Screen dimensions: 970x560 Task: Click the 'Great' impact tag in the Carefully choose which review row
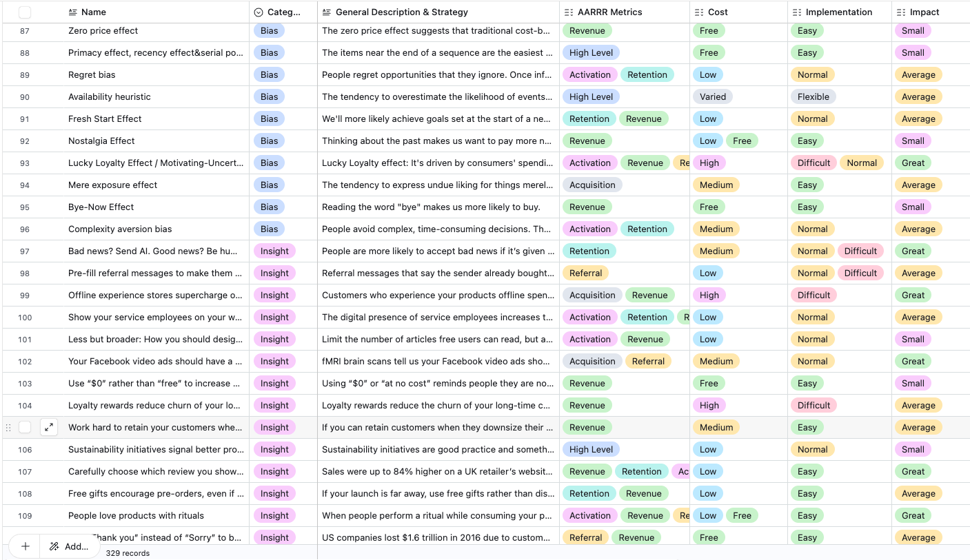(x=913, y=471)
